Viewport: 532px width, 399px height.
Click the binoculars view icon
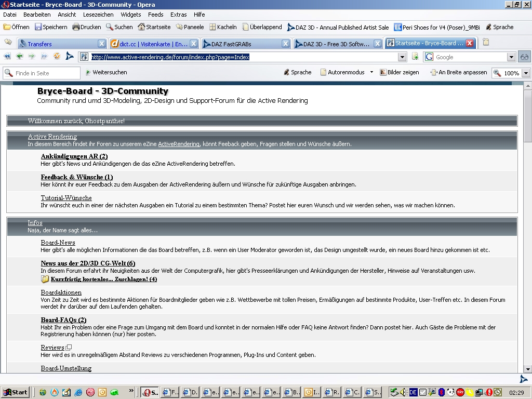tap(525, 57)
